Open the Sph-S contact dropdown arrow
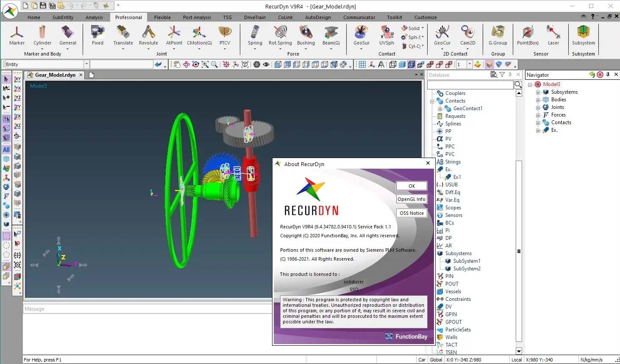This screenshot has width=620, height=364. (423, 37)
